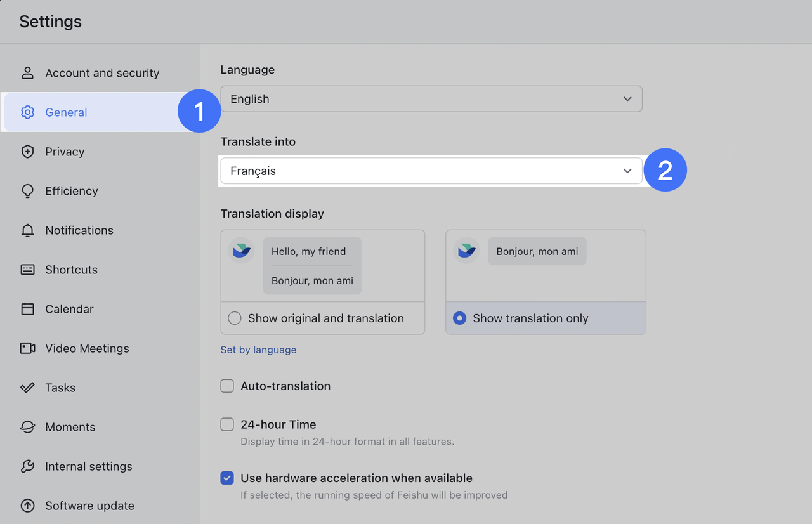Open the Language dropdown showing English
This screenshot has height=524, width=812.
click(431, 99)
